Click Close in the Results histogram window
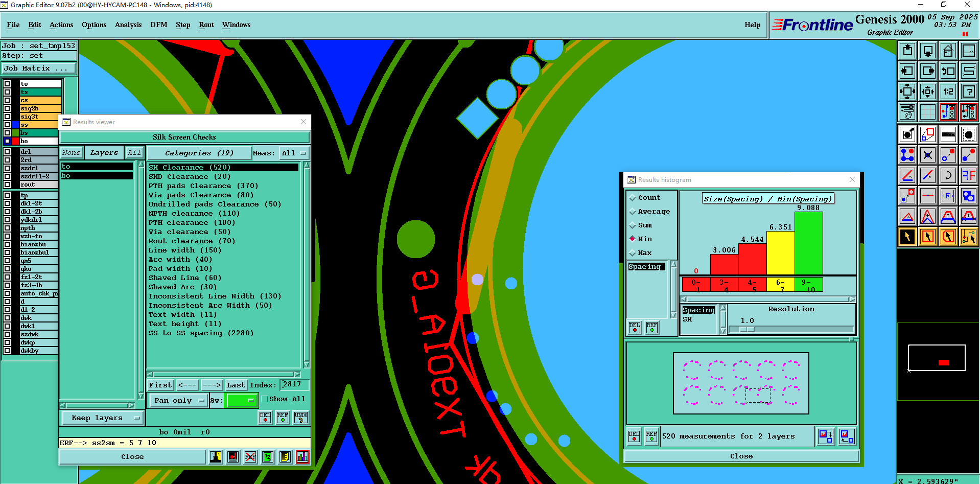Viewport: 980px width, 484px height. pyautogui.click(x=741, y=456)
